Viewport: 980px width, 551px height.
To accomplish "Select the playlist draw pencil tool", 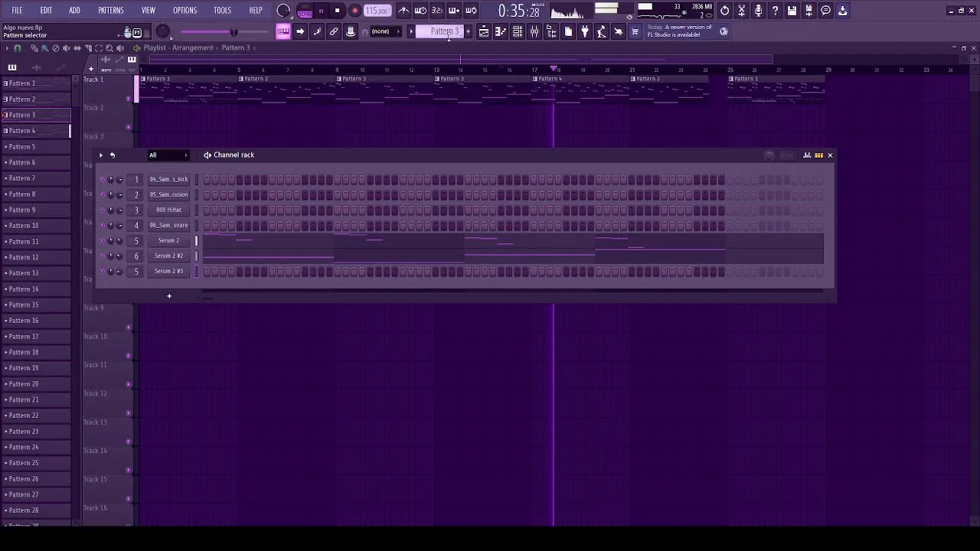I will (34, 48).
